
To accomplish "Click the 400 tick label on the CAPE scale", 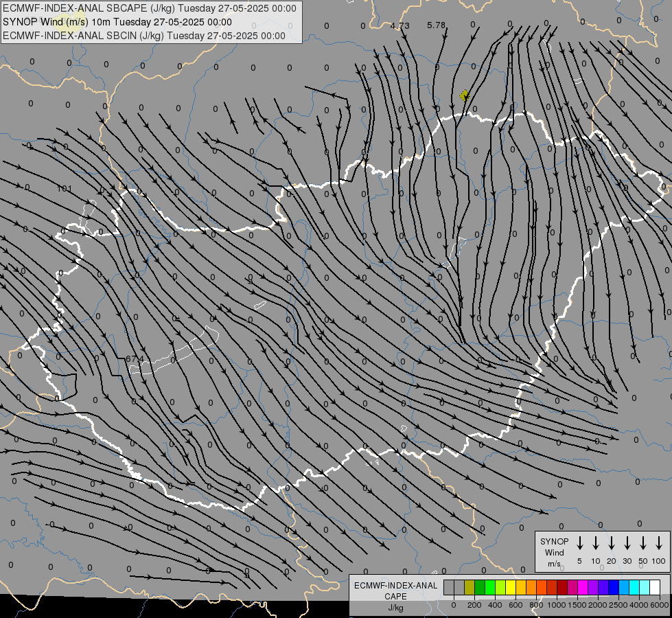I will click(495, 605).
